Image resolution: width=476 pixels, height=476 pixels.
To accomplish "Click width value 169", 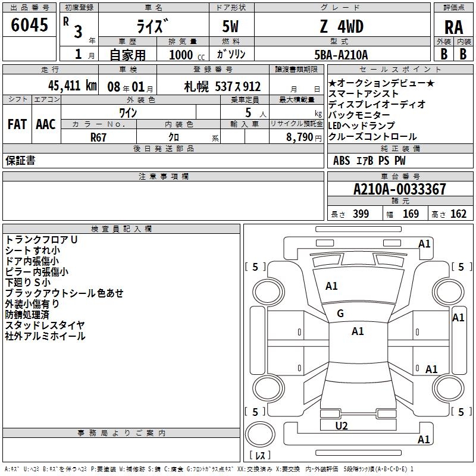I will [x=411, y=214].
